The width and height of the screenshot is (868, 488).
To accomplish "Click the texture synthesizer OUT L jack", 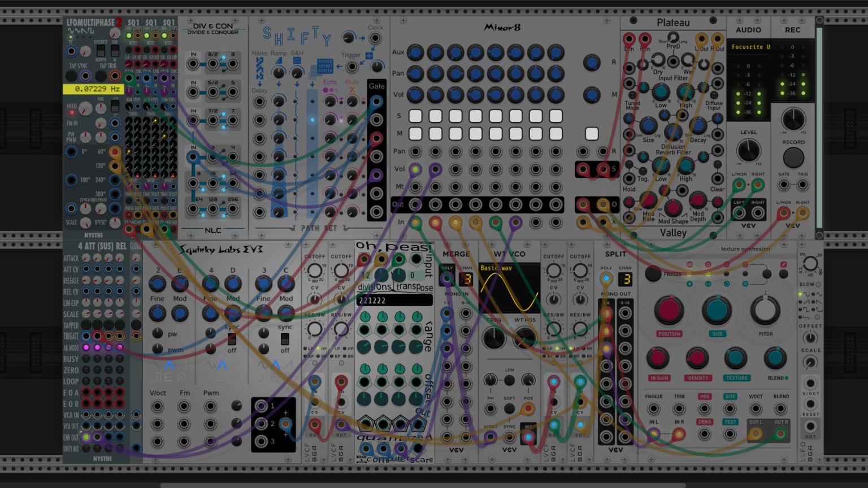I will (x=756, y=434).
